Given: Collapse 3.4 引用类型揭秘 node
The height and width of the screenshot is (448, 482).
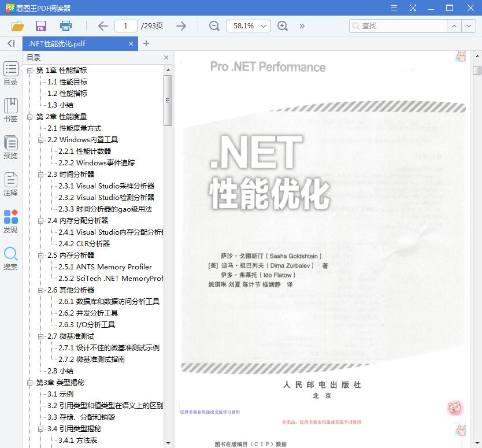Looking at the screenshot, I should (x=40, y=430).
